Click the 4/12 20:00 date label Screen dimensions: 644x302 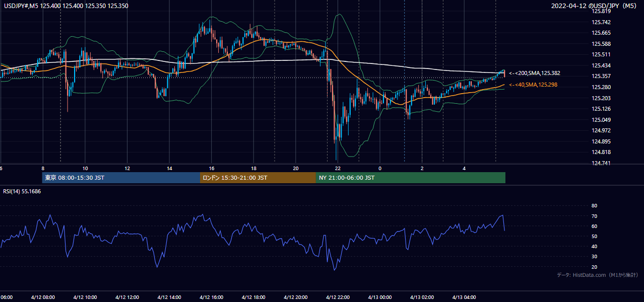pyautogui.click(x=295, y=297)
